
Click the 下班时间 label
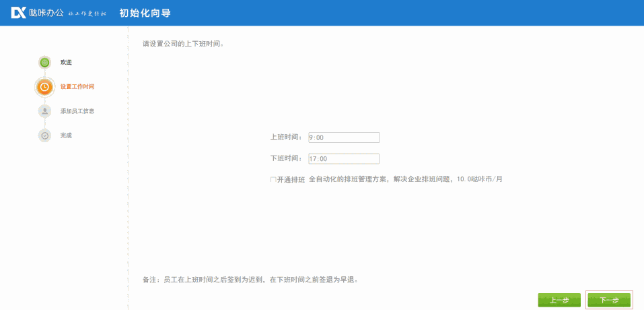coord(287,158)
